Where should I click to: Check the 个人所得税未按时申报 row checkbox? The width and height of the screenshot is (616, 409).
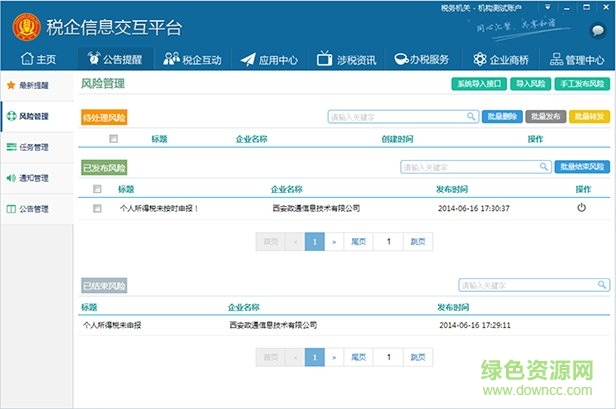pyautogui.click(x=97, y=208)
